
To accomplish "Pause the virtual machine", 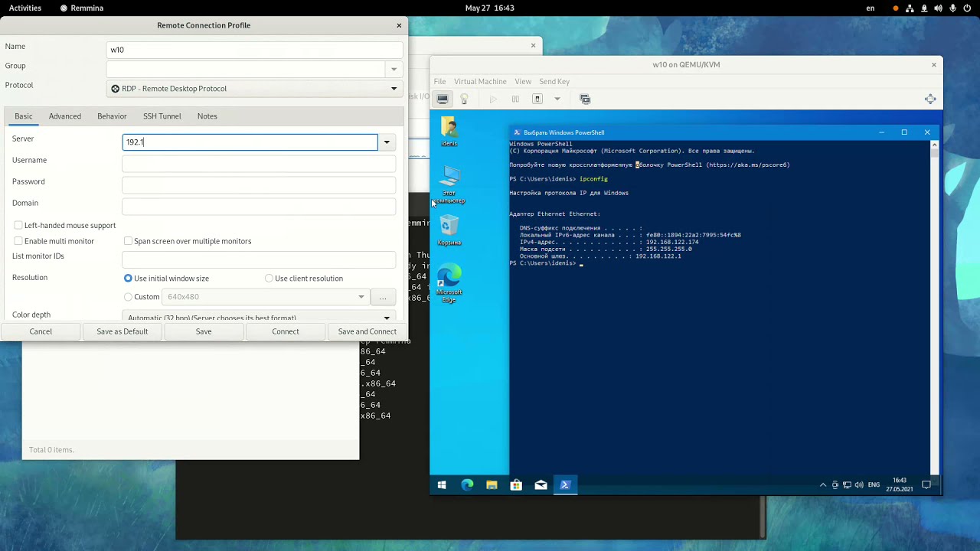I will (x=515, y=99).
